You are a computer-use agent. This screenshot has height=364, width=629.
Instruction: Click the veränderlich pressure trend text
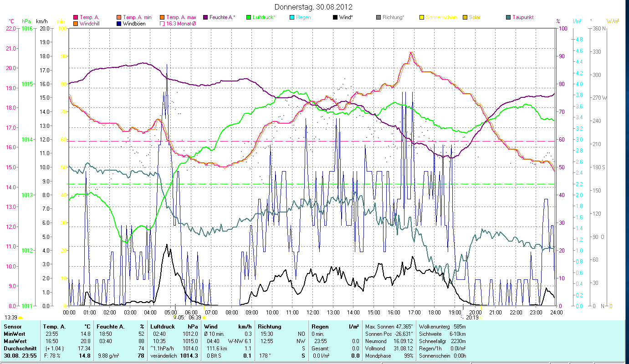164,355
